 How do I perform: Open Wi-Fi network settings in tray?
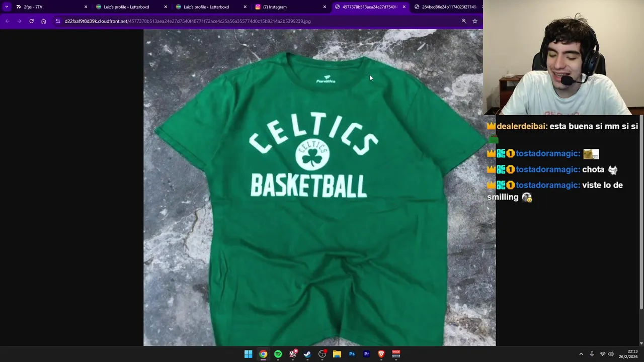point(602,354)
